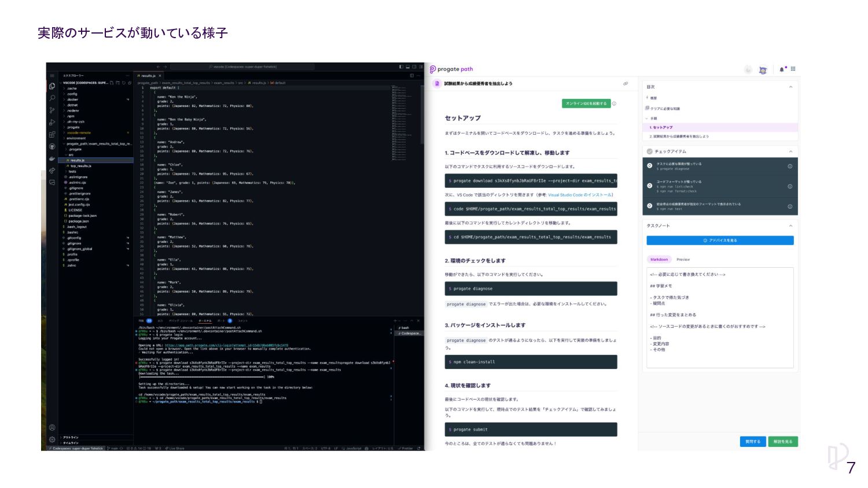Open クリアに必要な知識 in contents
This screenshot has height=488, width=868.
(x=663, y=109)
